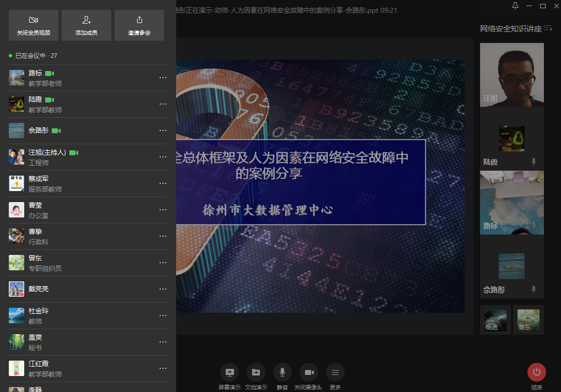Image resolution: width=561 pixels, height=392 pixels.
Task: Toggle the layout icon beside 网络安全知识讲座
Action: 548,29
